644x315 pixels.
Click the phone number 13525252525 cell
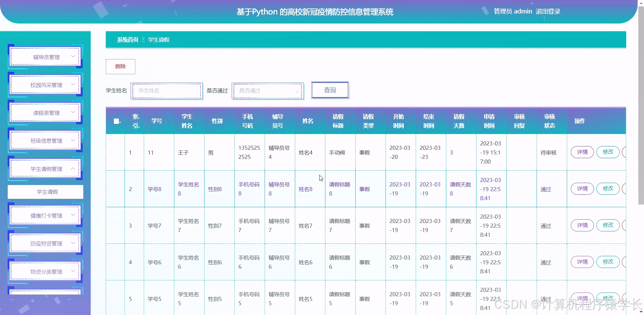[x=249, y=152]
